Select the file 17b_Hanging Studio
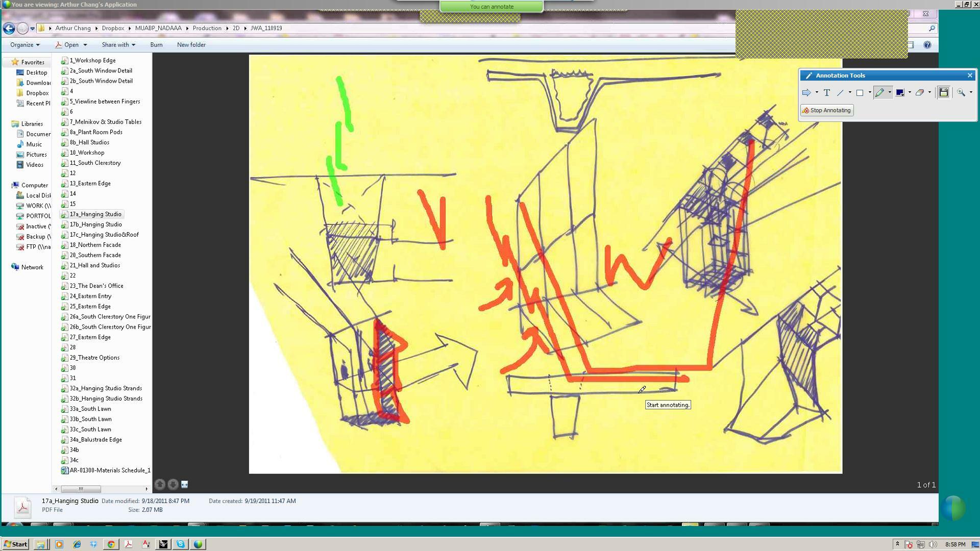Screen dimensions: 980x551 click(x=92, y=224)
